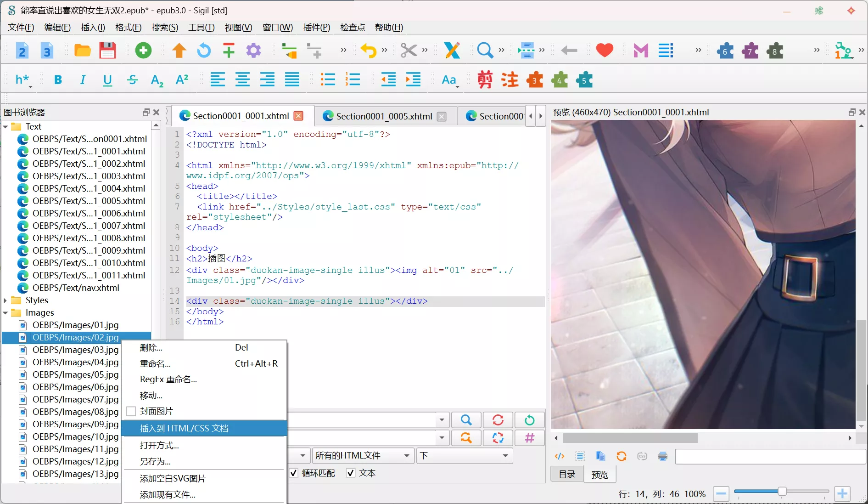Click the bulleted list icon

pyautogui.click(x=328, y=80)
